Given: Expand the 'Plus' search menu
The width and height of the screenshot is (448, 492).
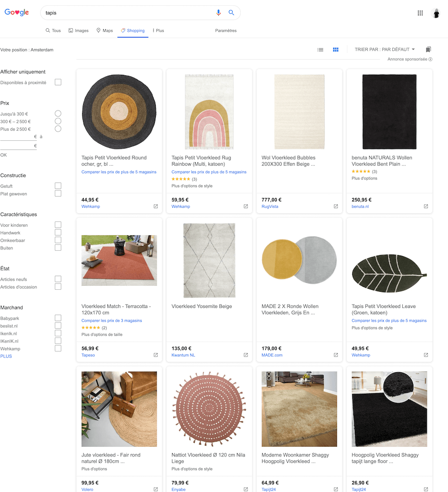Looking at the screenshot, I should click(x=158, y=31).
